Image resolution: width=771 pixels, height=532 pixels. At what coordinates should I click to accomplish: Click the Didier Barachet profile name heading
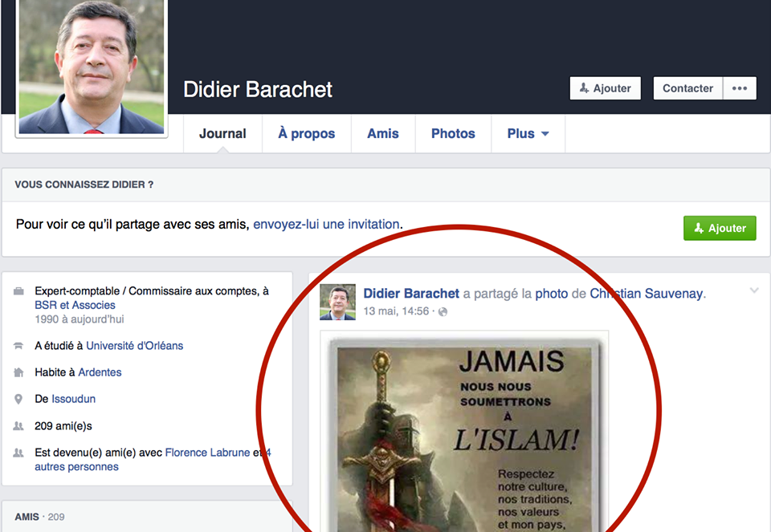click(x=258, y=89)
